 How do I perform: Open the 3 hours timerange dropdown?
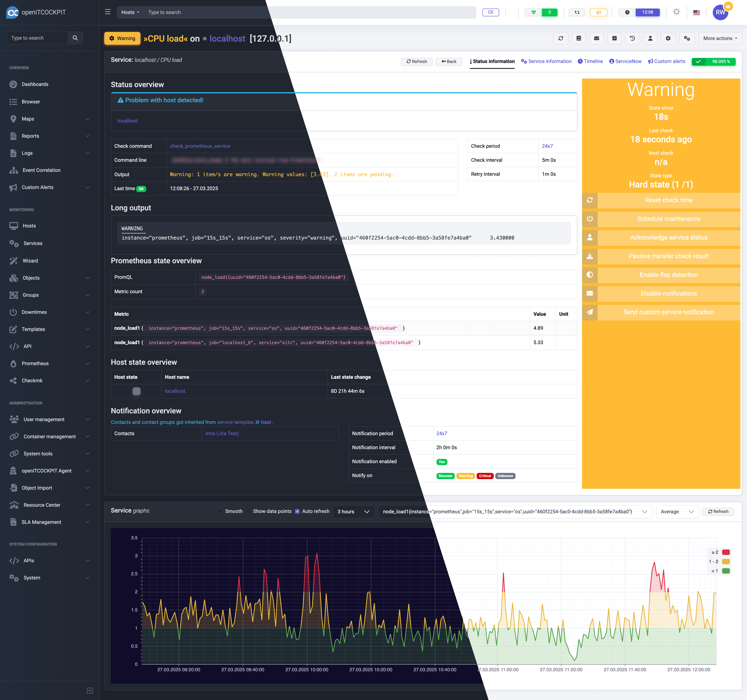coord(353,511)
